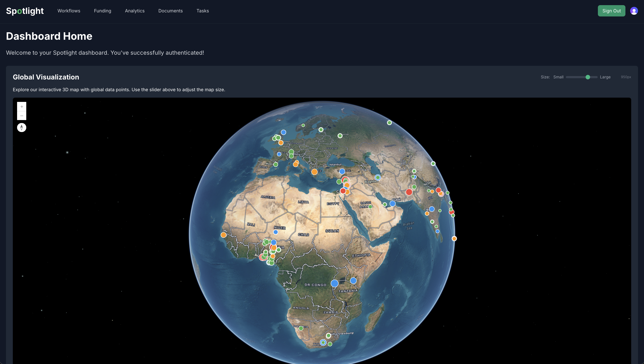Navigate to Documents
The width and height of the screenshot is (644, 364).
tap(170, 11)
